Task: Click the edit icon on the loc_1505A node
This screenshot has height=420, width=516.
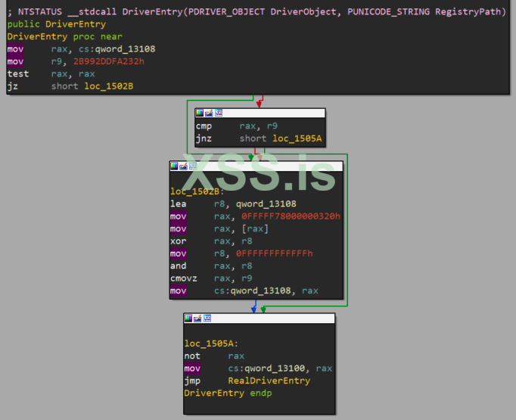Action: click(197, 319)
